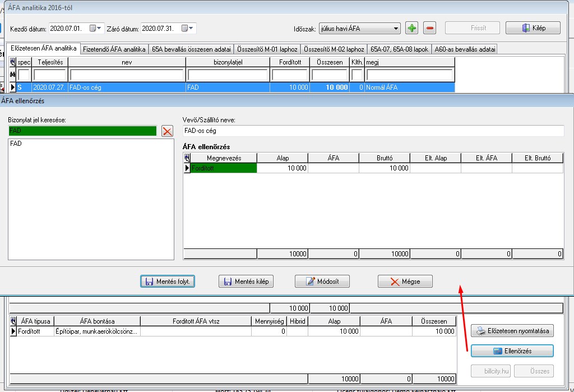
Task: Click Elt. ÁFA column header
Action: (x=487, y=158)
